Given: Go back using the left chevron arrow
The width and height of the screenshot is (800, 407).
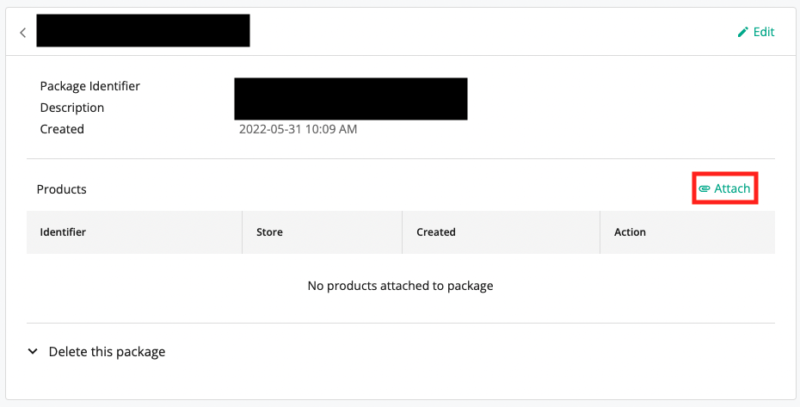Looking at the screenshot, I should coord(23,32).
